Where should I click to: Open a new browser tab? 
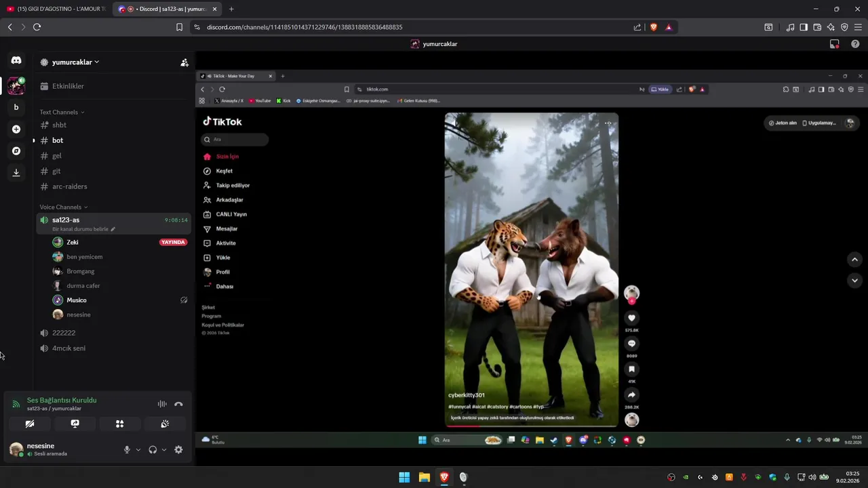(x=231, y=9)
